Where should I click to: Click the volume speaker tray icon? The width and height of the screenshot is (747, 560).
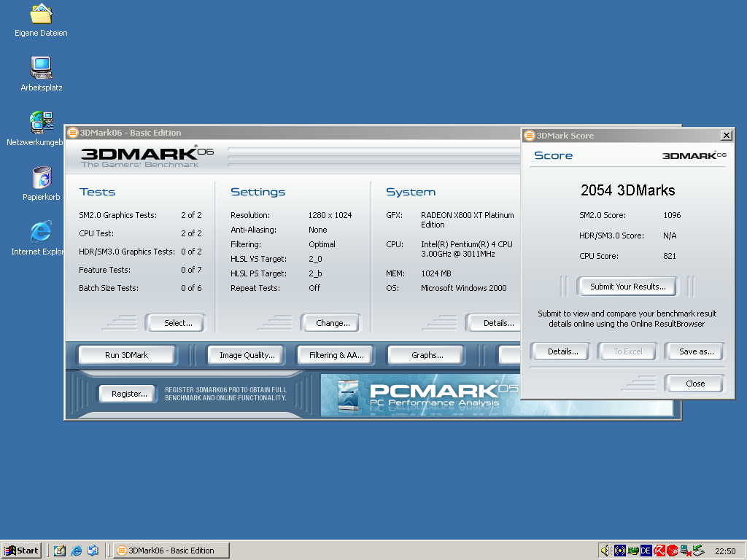[x=606, y=551]
